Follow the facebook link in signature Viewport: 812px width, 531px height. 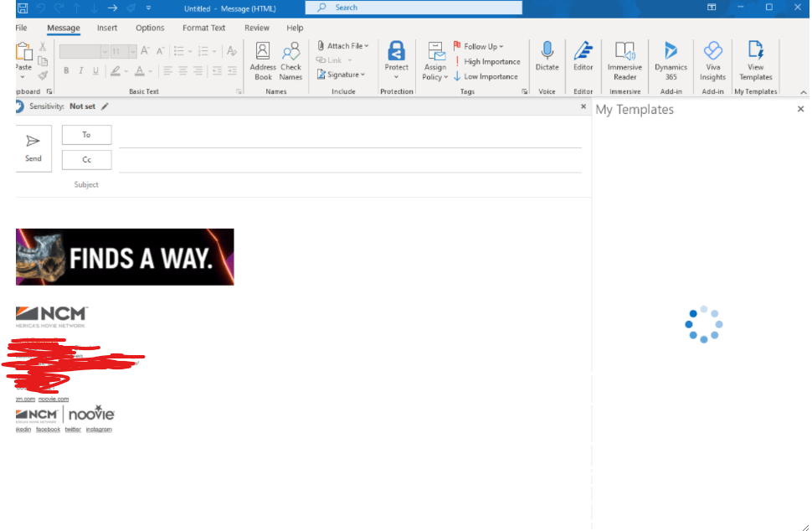[49, 429]
